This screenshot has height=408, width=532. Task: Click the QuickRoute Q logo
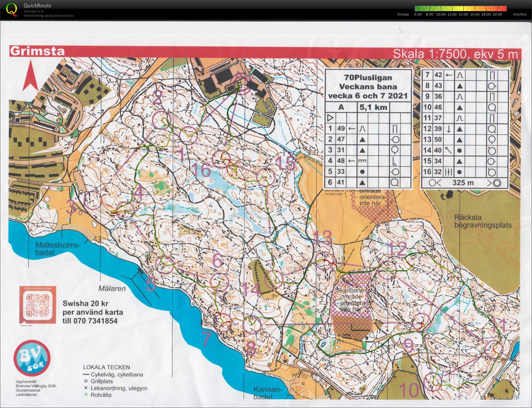(12, 9)
